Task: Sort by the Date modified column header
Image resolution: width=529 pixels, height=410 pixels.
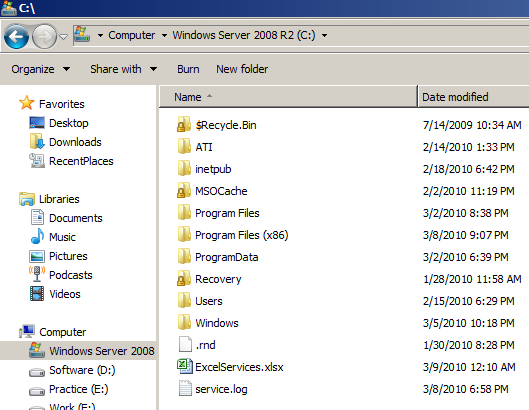Action: click(474, 97)
